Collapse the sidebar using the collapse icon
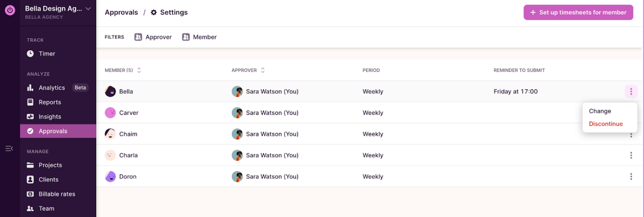The image size is (644, 217). (9, 148)
